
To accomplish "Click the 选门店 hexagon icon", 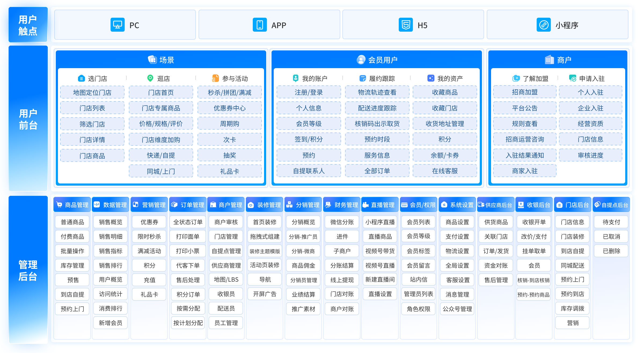I will coord(81,78).
